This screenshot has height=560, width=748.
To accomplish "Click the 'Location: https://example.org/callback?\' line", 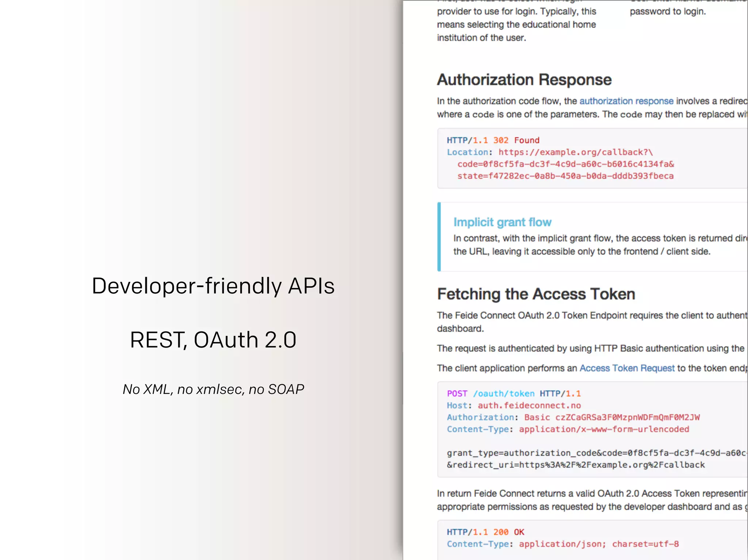I will pos(550,152).
